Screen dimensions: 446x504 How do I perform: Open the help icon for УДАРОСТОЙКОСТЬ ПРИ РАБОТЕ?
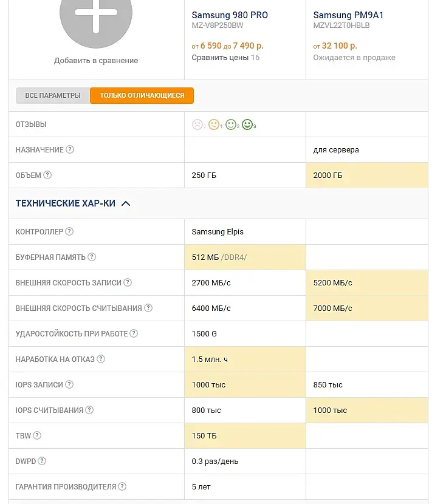pyautogui.click(x=134, y=333)
